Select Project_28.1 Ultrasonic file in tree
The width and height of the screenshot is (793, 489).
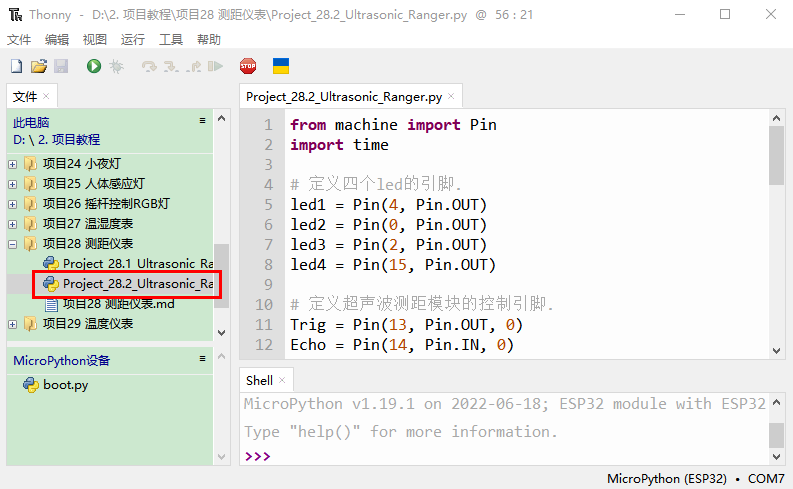tap(137, 263)
